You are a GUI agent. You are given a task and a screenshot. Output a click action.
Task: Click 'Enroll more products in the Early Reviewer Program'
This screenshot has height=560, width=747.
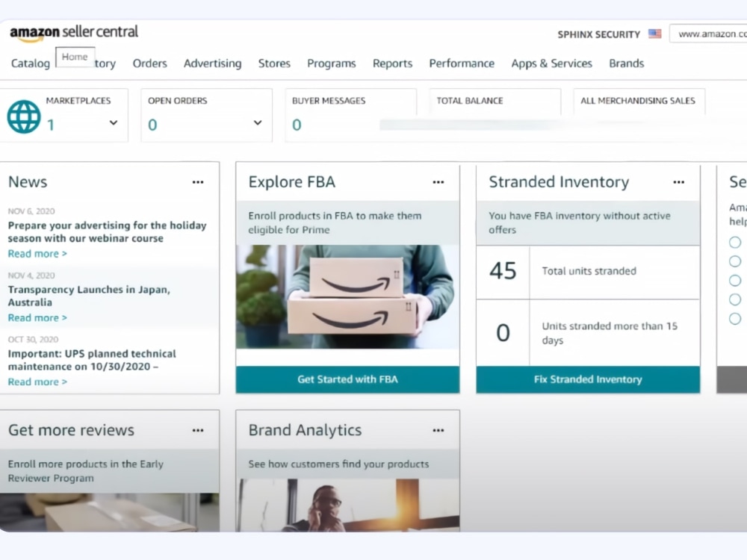click(86, 471)
